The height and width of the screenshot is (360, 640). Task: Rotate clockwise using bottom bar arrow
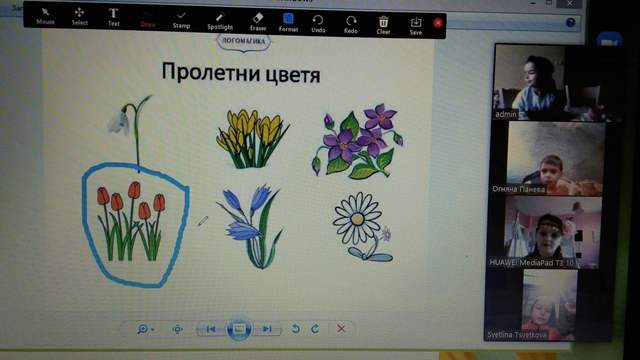click(x=315, y=329)
